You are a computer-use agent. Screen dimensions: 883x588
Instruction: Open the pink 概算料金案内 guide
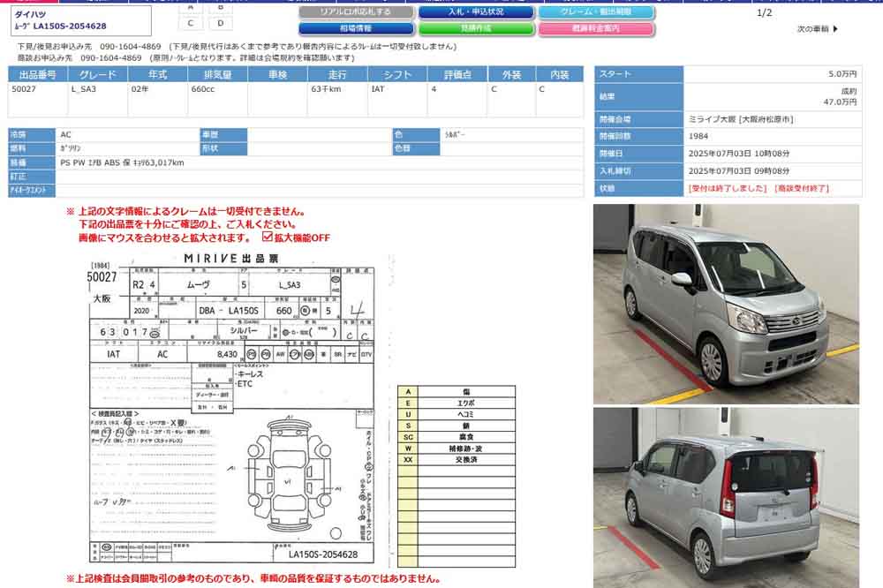click(x=596, y=29)
